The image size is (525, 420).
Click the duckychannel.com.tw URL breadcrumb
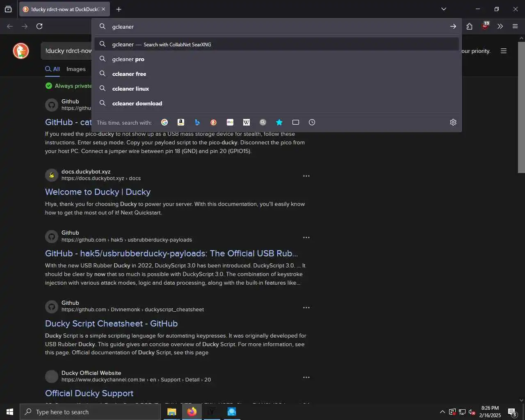pos(136,380)
